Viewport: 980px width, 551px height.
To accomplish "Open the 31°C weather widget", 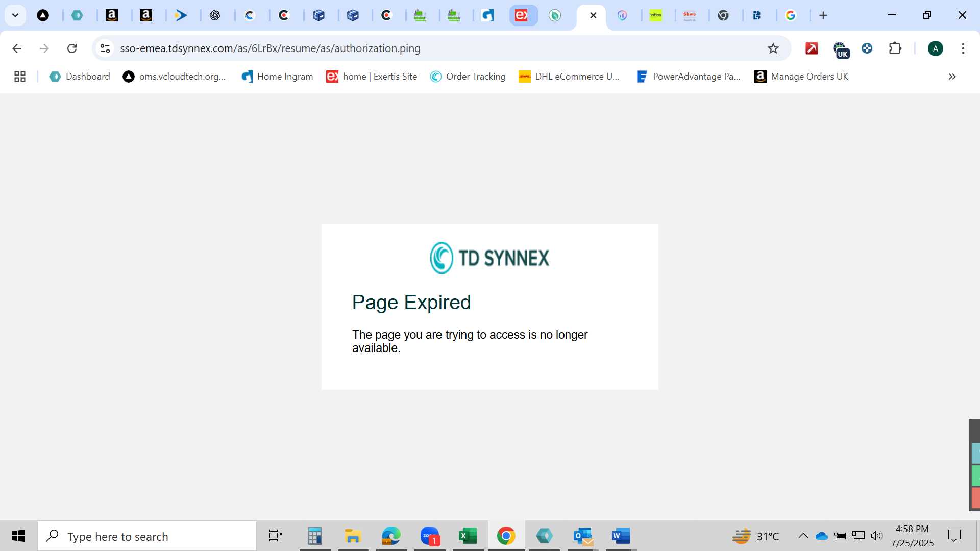I will [x=756, y=536].
